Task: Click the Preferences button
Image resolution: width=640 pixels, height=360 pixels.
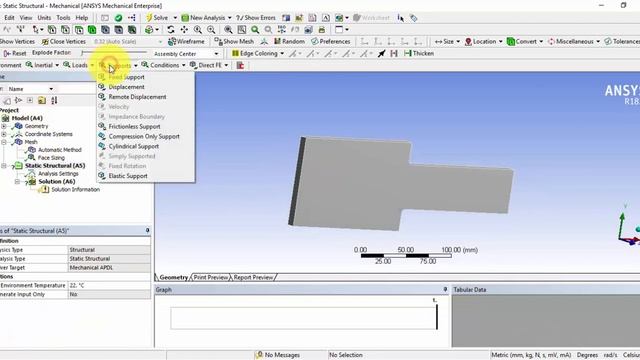Action: pyautogui.click(x=331, y=42)
